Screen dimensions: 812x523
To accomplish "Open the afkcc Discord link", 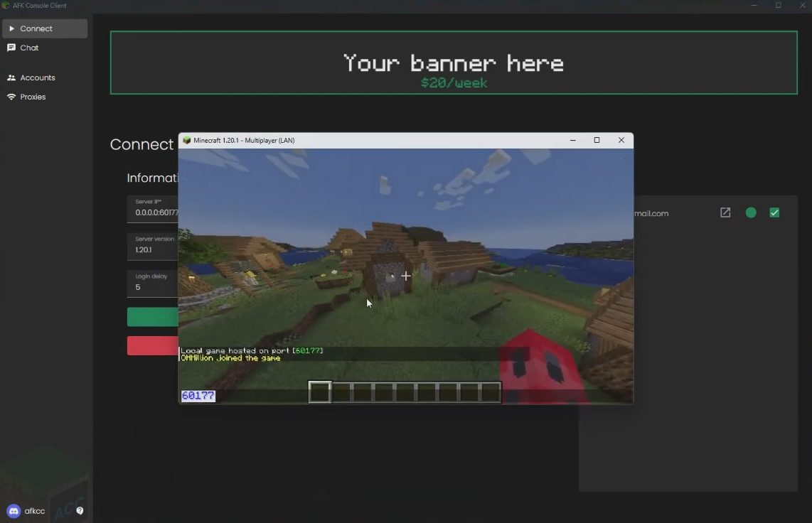I will coord(35,511).
